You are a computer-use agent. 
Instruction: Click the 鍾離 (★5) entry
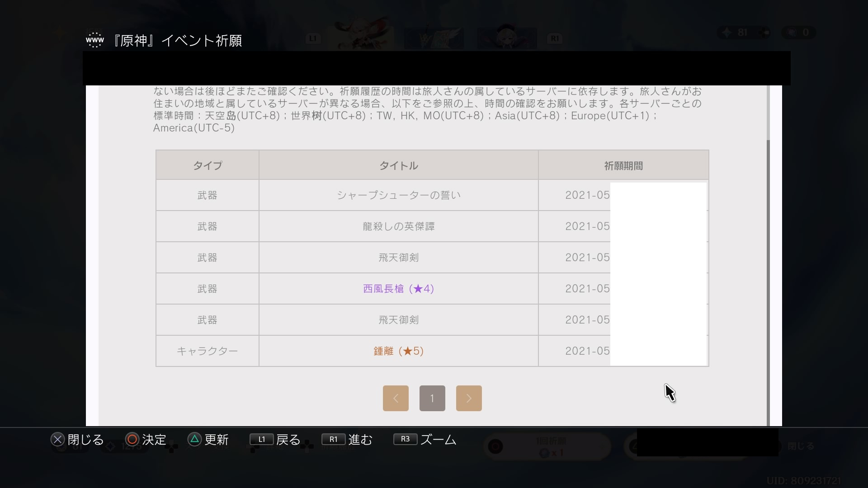398,351
